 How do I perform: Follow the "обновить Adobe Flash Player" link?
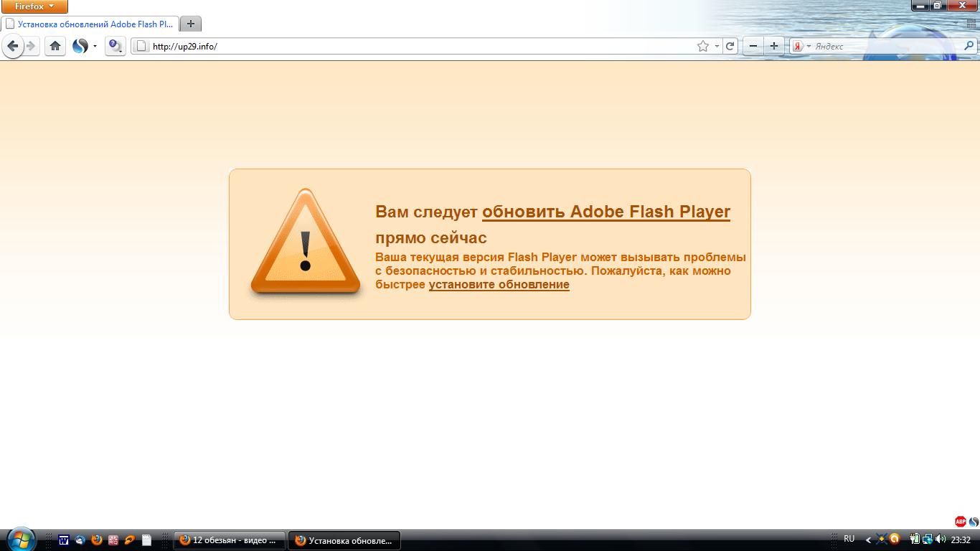click(x=606, y=212)
